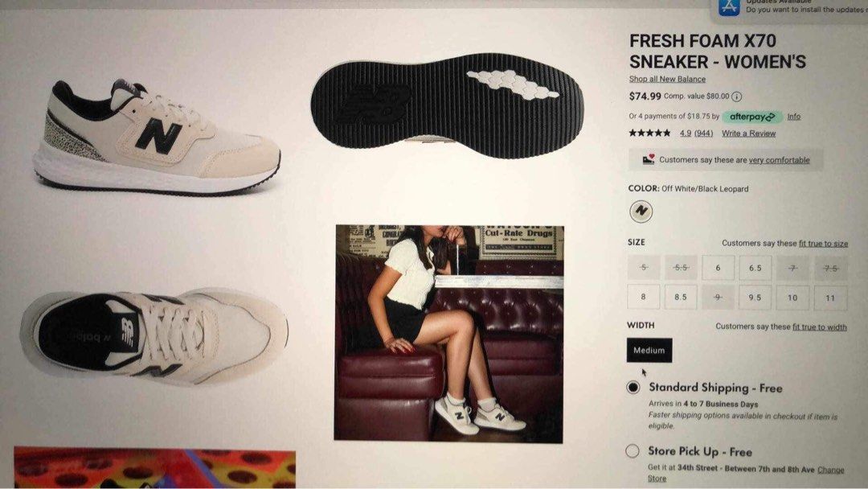The image size is (868, 489).
Task: Open the Write a Review link
Action: (x=748, y=134)
